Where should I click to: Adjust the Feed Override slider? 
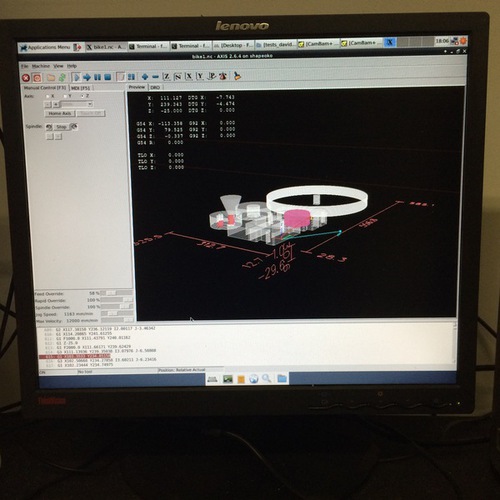[117, 293]
